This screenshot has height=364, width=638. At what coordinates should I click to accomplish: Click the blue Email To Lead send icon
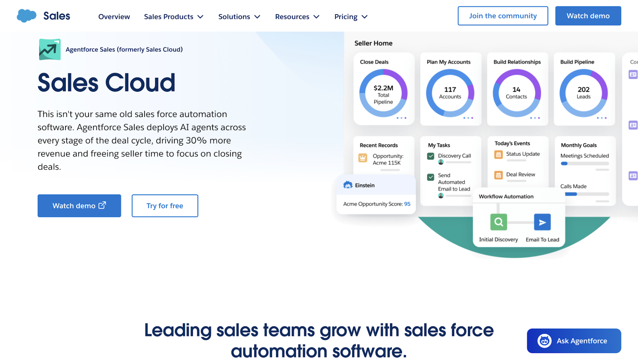pos(542,222)
